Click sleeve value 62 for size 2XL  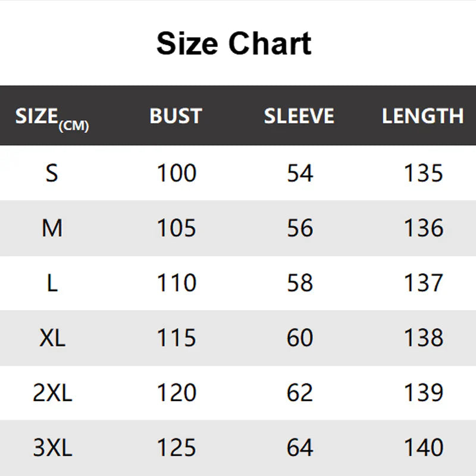pos(300,393)
